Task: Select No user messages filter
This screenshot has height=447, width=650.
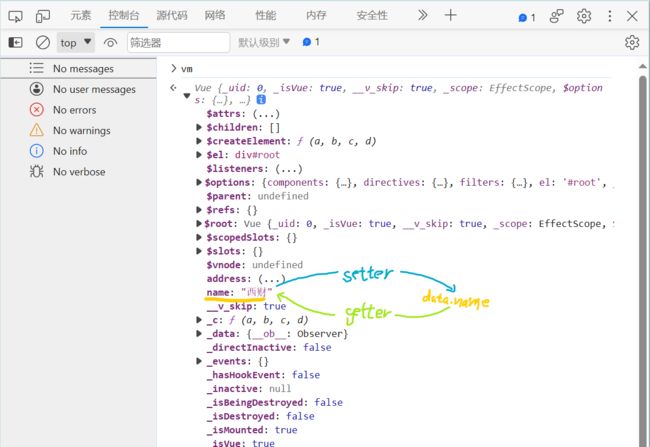Action: click(x=78, y=89)
